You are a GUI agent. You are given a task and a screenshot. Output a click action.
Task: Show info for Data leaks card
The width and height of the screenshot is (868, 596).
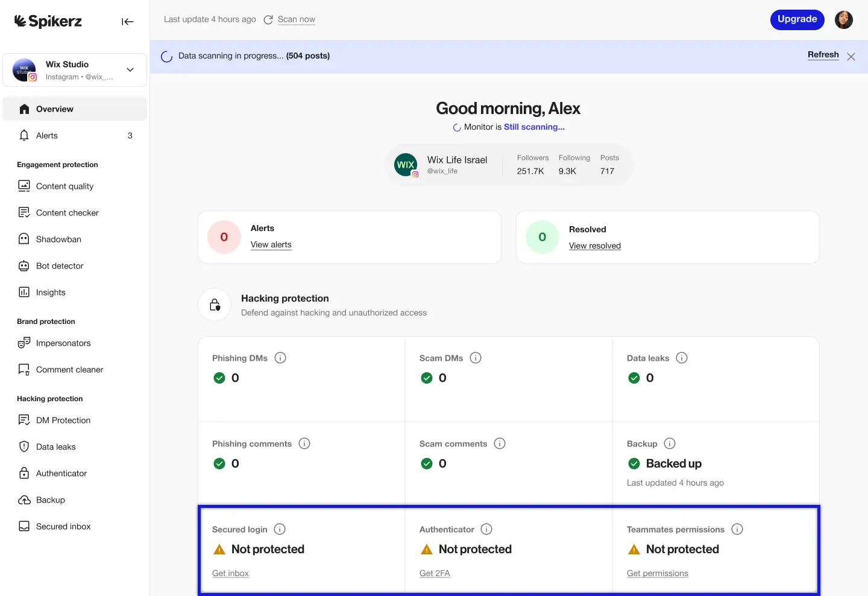coord(682,358)
